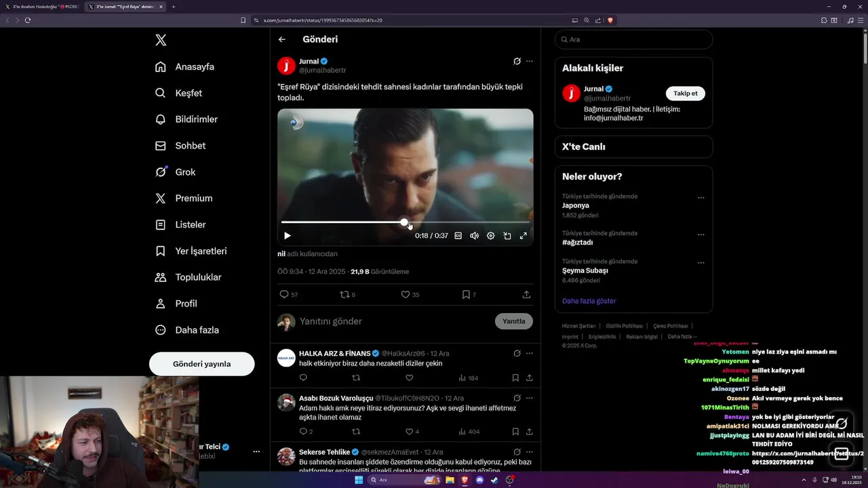Screen dimensions: 868x488
Task: Click the browser address bar URL
Action: (322, 20)
